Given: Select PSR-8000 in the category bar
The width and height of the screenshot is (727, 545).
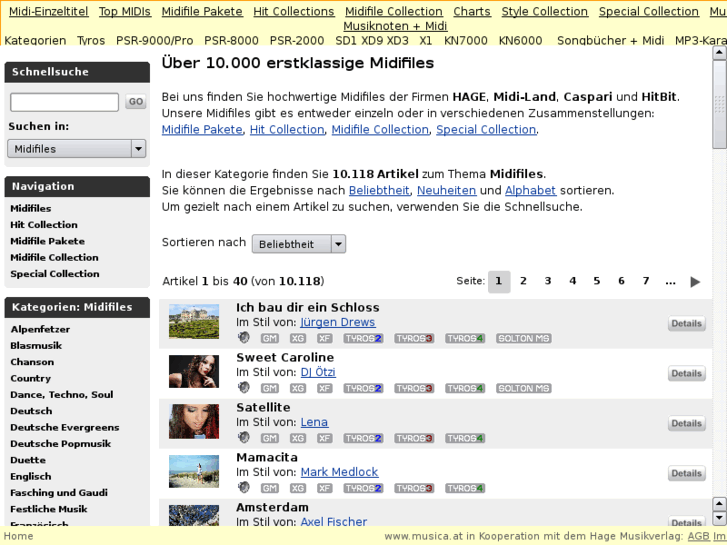Looking at the screenshot, I should [231, 41].
